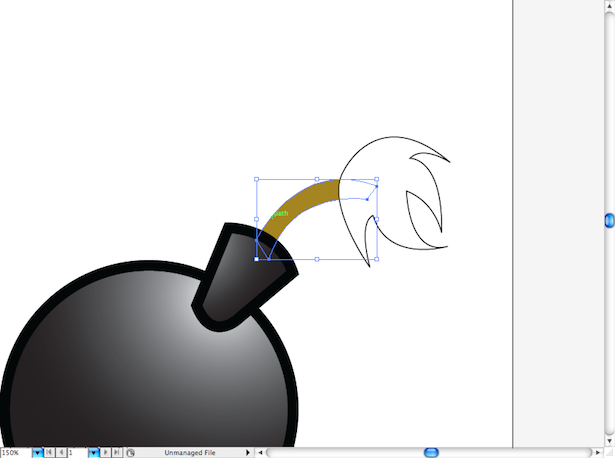Click the Unmanaged File status text
The image size is (615, 458).
click(190, 453)
